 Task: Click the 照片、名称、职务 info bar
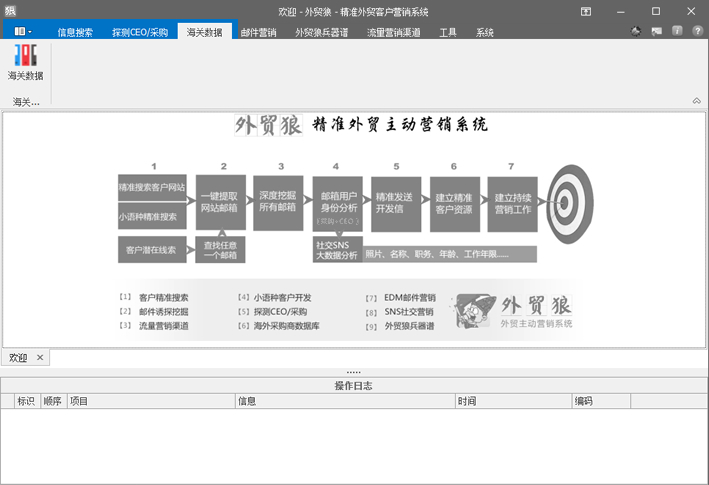[x=449, y=254]
